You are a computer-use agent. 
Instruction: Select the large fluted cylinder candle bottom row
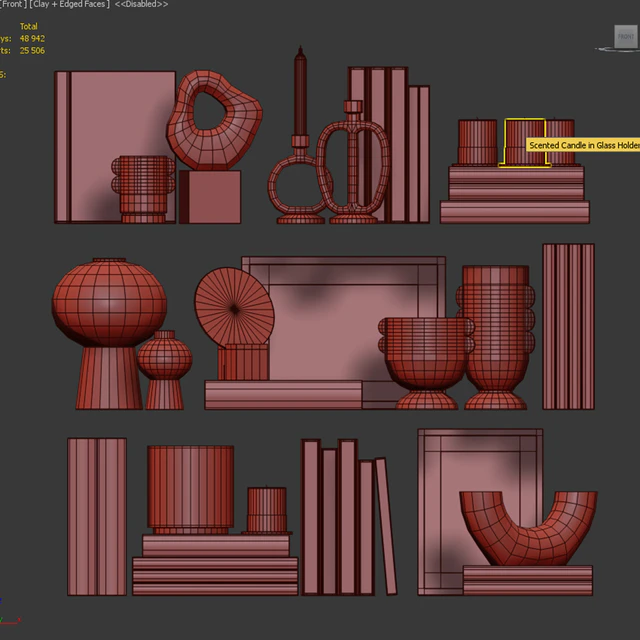pyautogui.click(x=190, y=490)
